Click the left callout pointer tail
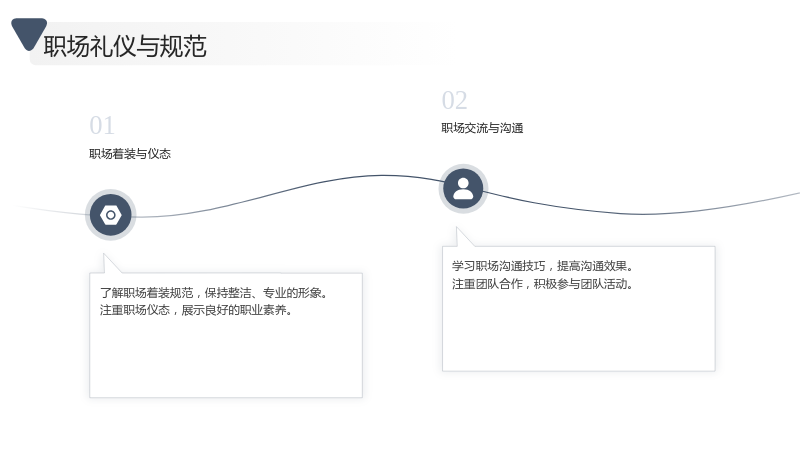Screen dimensions: 800x450 [111, 264]
